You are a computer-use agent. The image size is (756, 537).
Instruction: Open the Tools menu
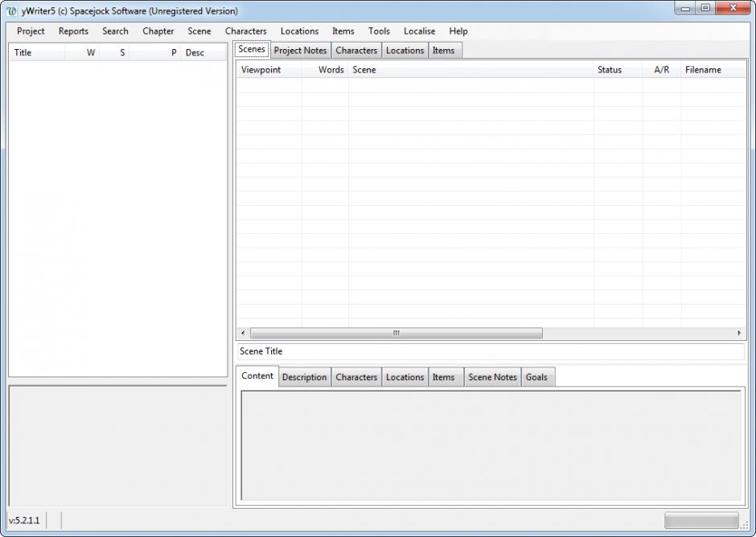click(379, 31)
